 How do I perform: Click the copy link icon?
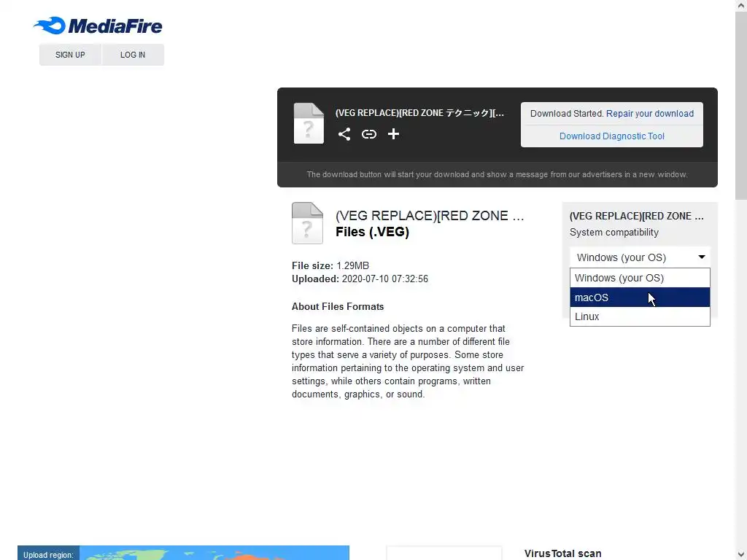(368, 134)
